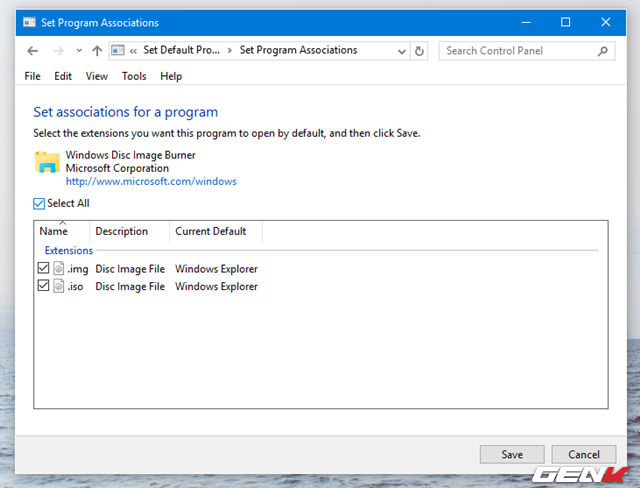Select the .iso extension name
Image resolution: width=640 pixels, height=488 pixels.
click(75, 287)
